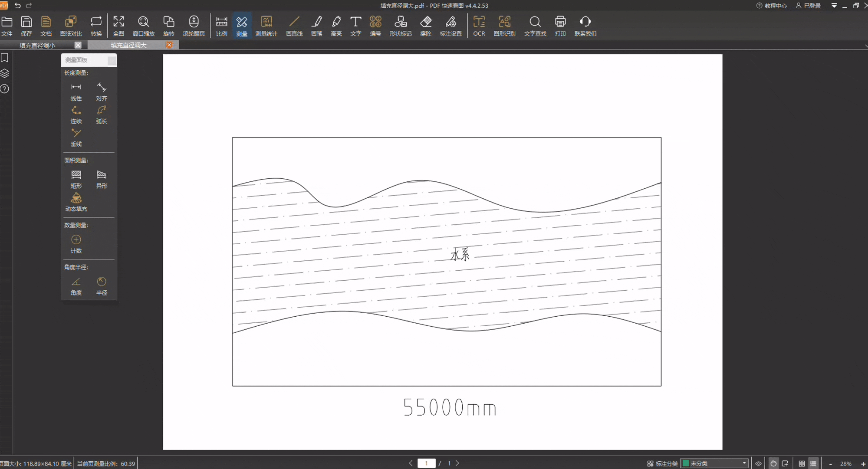Go to the previous page arrow
Image resolution: width=868 pixels, height=469 pixels.
click(411, 463)
